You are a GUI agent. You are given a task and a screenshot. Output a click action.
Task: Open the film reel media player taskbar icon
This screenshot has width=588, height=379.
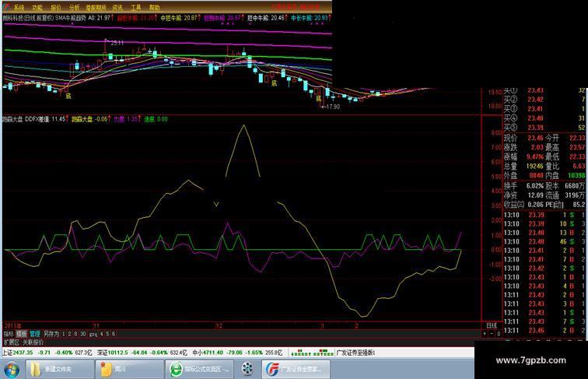247,369
